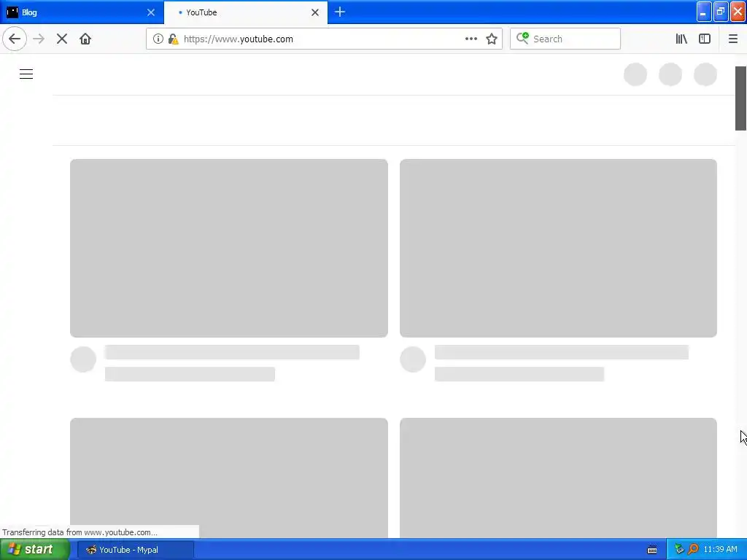Click the on-screen keyboard tray icon

(652, 550)
